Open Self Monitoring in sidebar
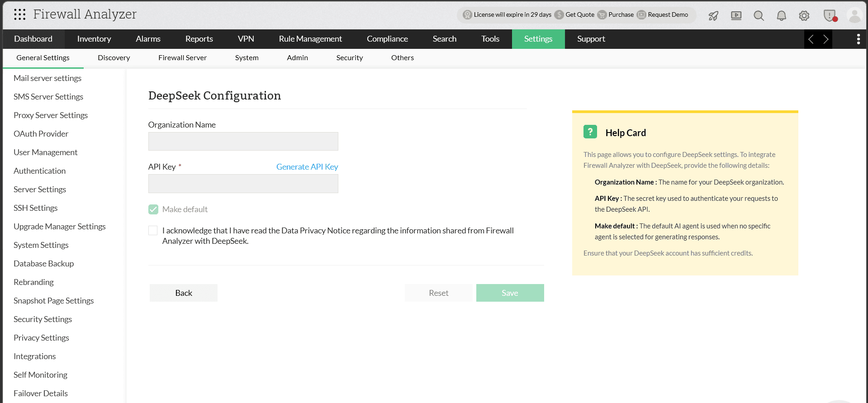Viewport: 868px width, 403px height. click(x=41, y=375)
